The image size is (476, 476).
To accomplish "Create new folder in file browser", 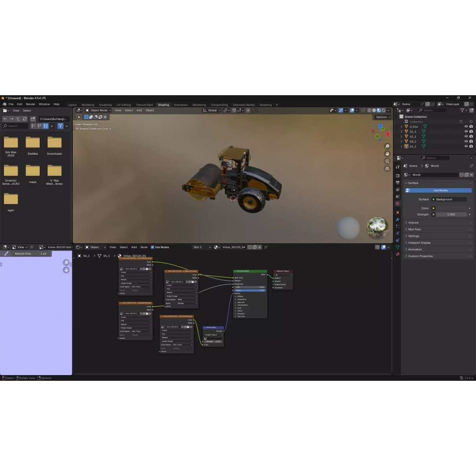I will click(33, 119).
